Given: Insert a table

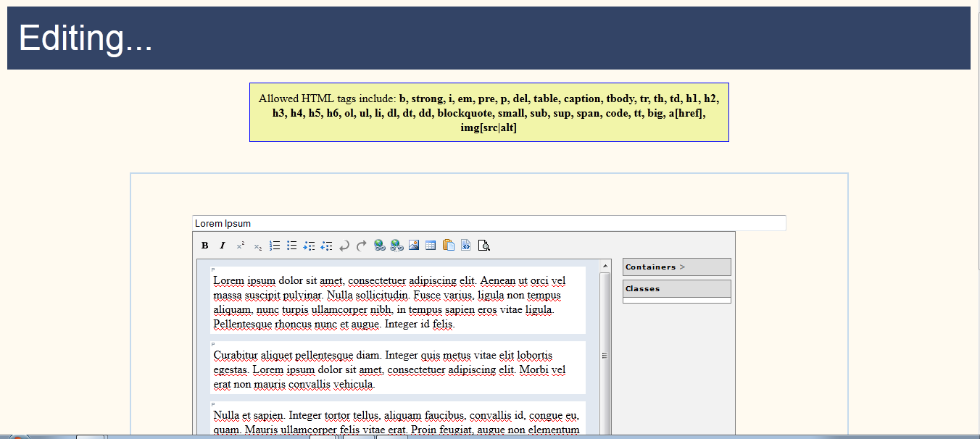Looking at the screenshot, I should 431,245.
